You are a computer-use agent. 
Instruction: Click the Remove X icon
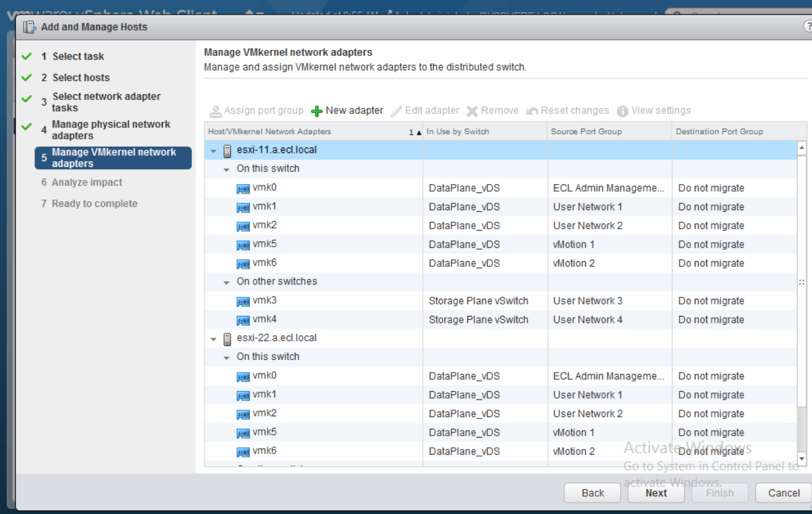pyautogui.click(x=472, y=111)
